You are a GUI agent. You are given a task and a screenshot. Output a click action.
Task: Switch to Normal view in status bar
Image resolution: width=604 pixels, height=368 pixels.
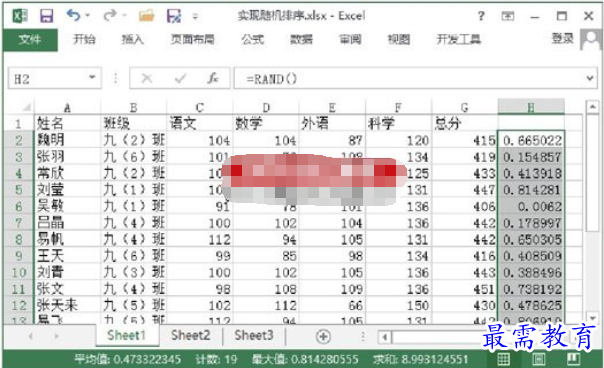[x=503, y=359]
